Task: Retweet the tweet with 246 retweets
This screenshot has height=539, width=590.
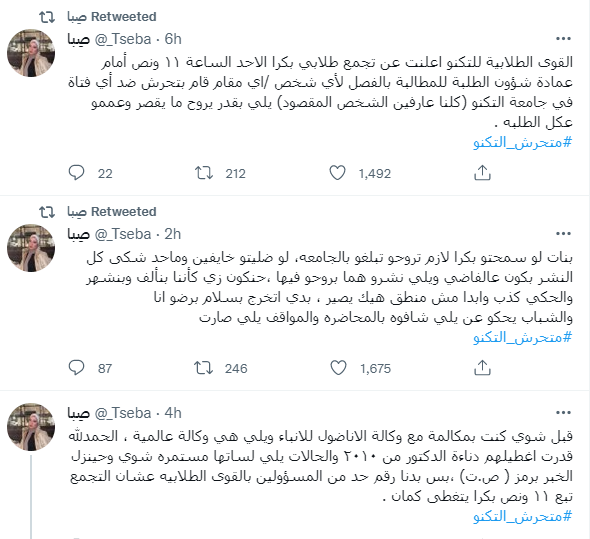Action: click(x=204, y=368)
